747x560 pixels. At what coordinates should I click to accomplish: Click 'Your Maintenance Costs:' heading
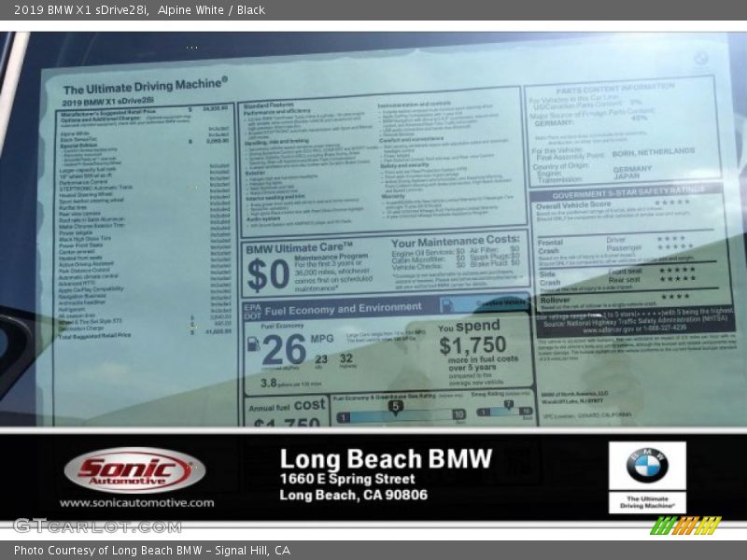[456, 241]
